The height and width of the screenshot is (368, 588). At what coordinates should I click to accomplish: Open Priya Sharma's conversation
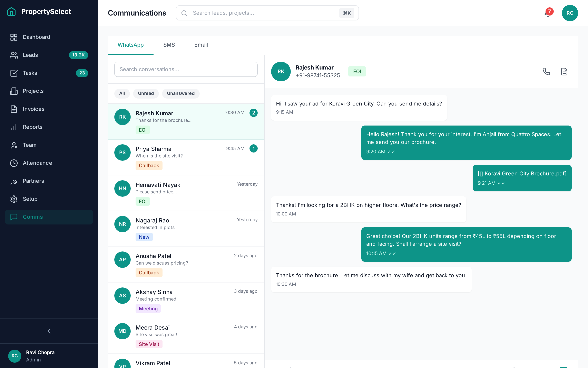click(x=186, y=157)
